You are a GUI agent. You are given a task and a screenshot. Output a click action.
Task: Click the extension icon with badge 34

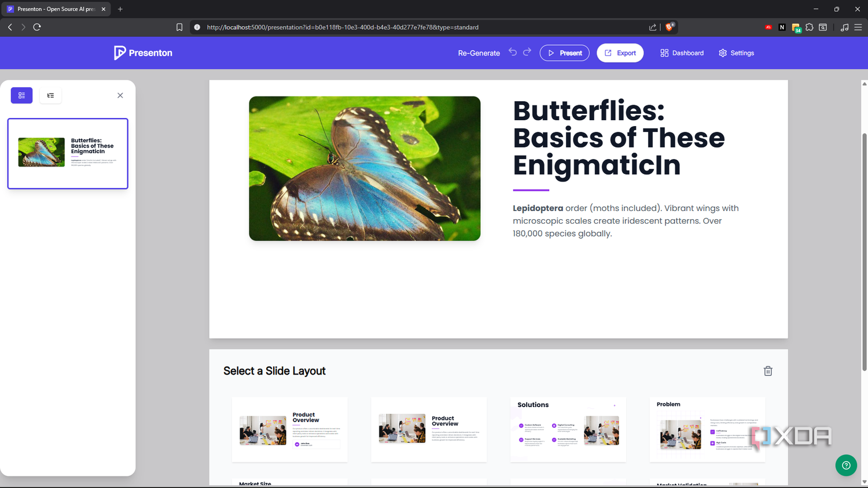(x=796, y=28)
